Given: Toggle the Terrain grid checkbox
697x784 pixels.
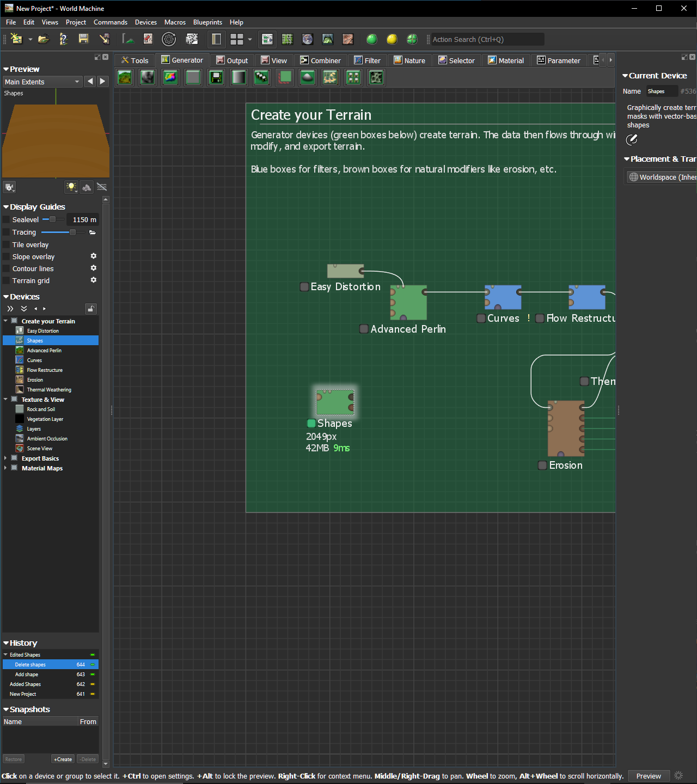Looking at the screenshot, I should click(7, 281).
